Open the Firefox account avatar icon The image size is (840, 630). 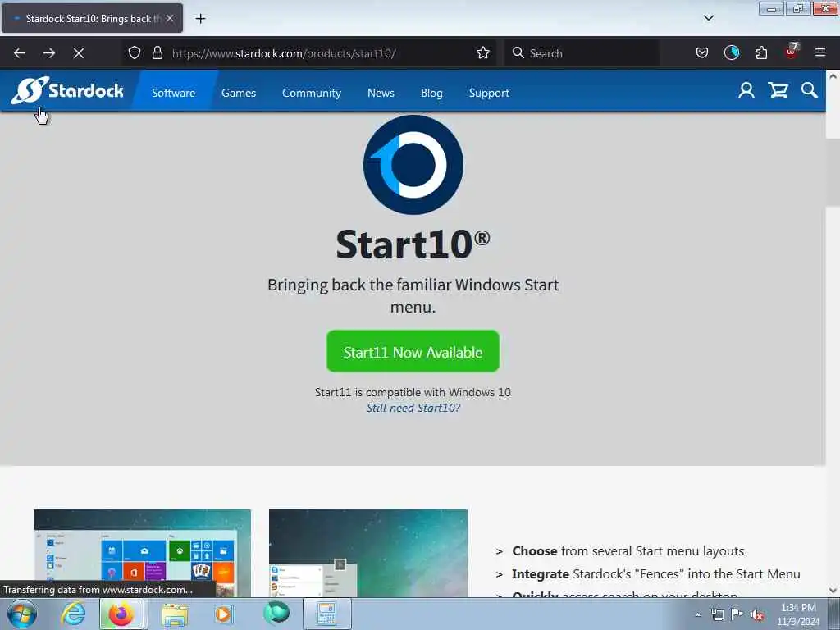(731, 52)
